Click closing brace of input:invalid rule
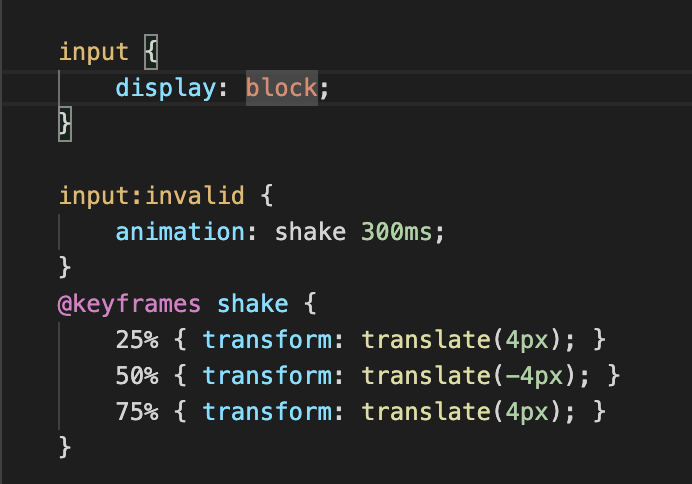 coord(65,268)
